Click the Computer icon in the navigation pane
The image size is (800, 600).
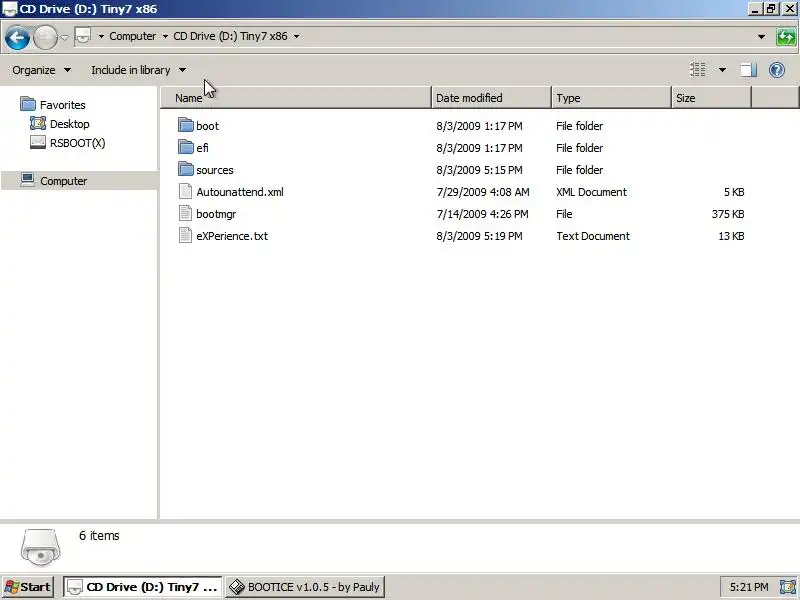pyautogui.click(x=28, y=180)
